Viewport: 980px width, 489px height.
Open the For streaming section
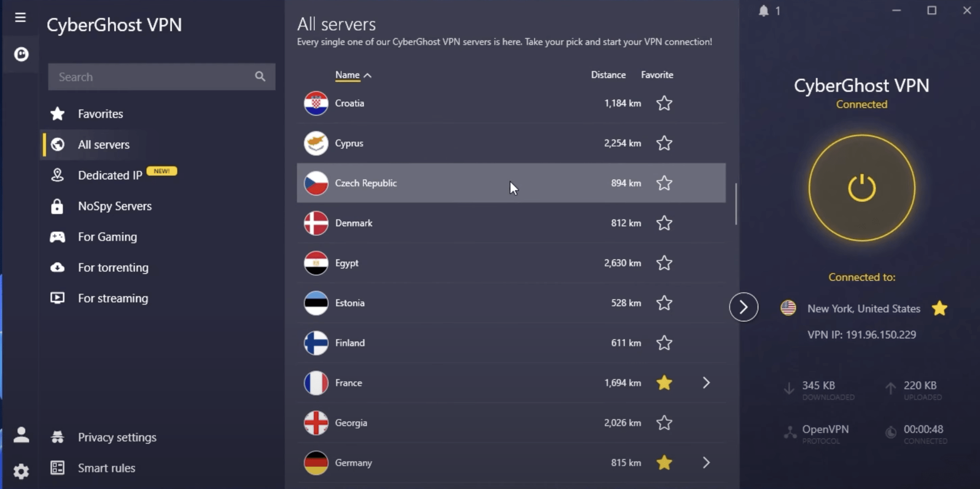coord(113,298)
